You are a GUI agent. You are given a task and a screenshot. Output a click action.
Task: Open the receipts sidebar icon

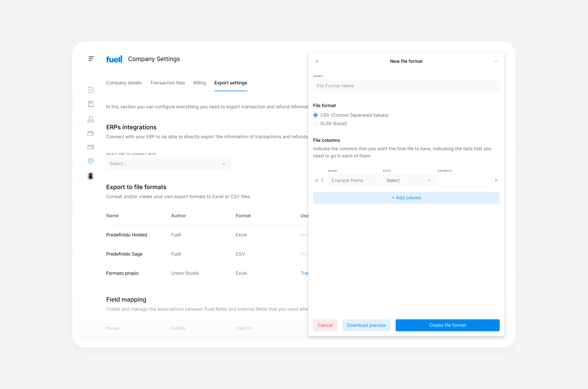[x=91, y=104]
